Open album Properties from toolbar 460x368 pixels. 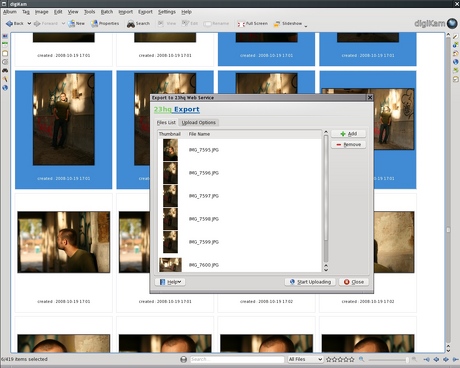pos(105,24)
